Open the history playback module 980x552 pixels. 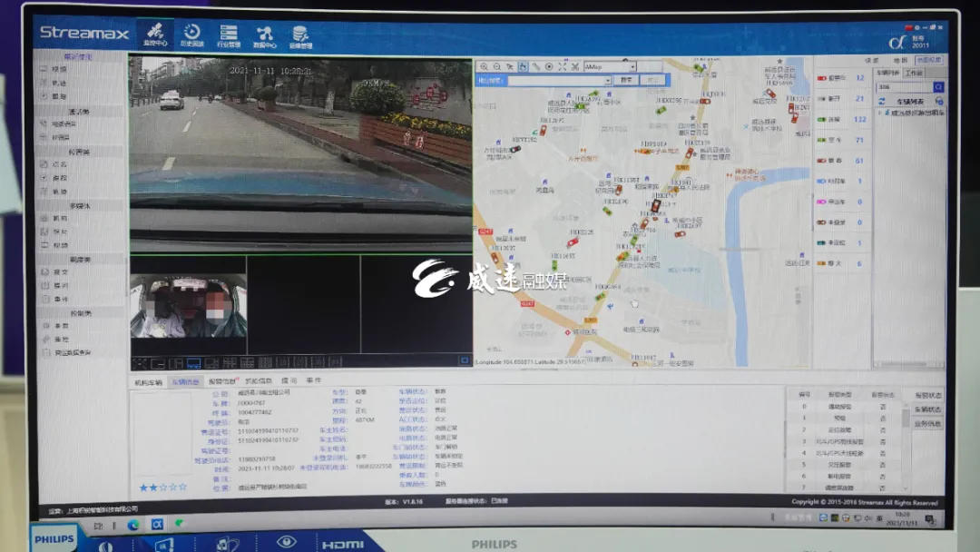[x=191, y=35]
